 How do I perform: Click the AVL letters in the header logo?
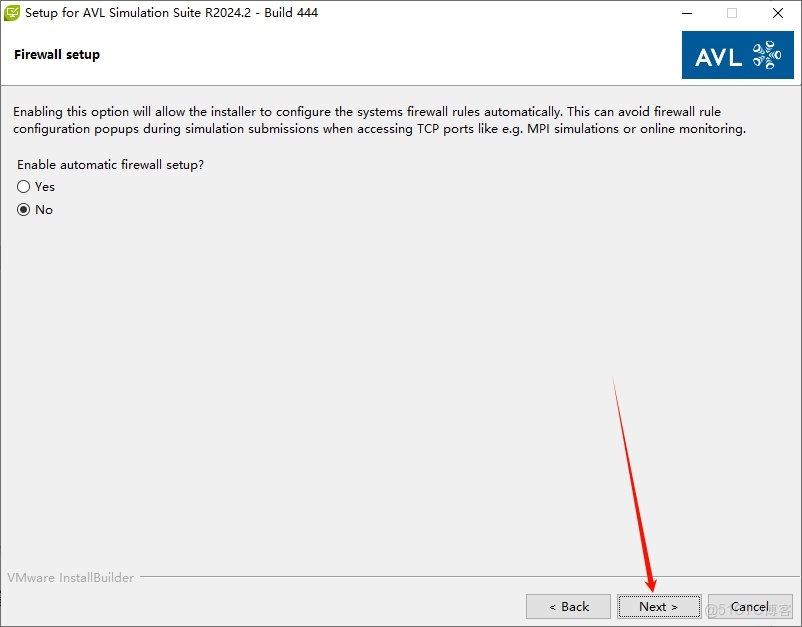coord(718,57)
